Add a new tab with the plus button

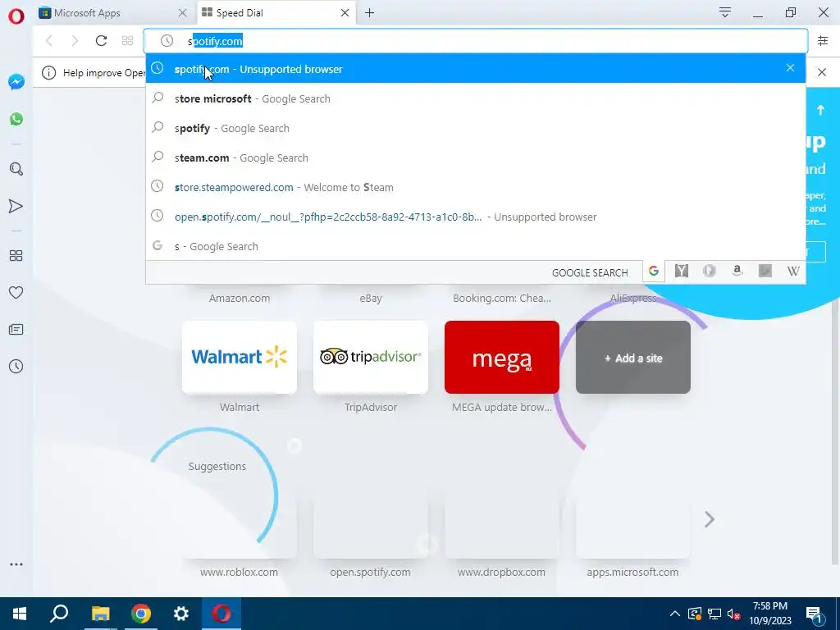click(370, 13)
